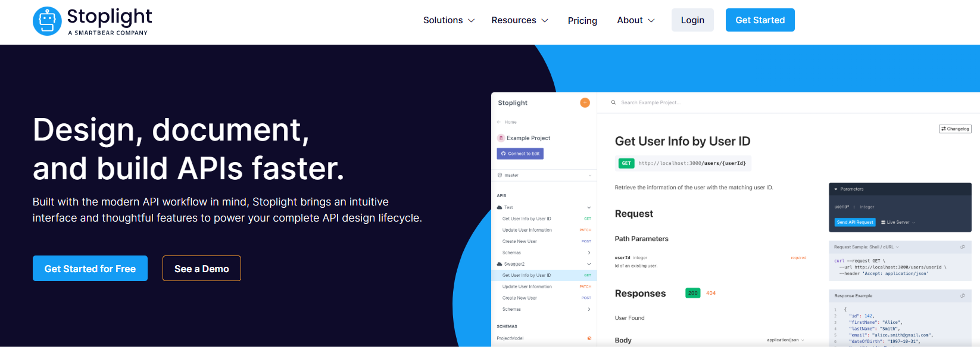Open the master branch selector
The width and height of the screenshot is (980, 349).
[x=544, y=175]
